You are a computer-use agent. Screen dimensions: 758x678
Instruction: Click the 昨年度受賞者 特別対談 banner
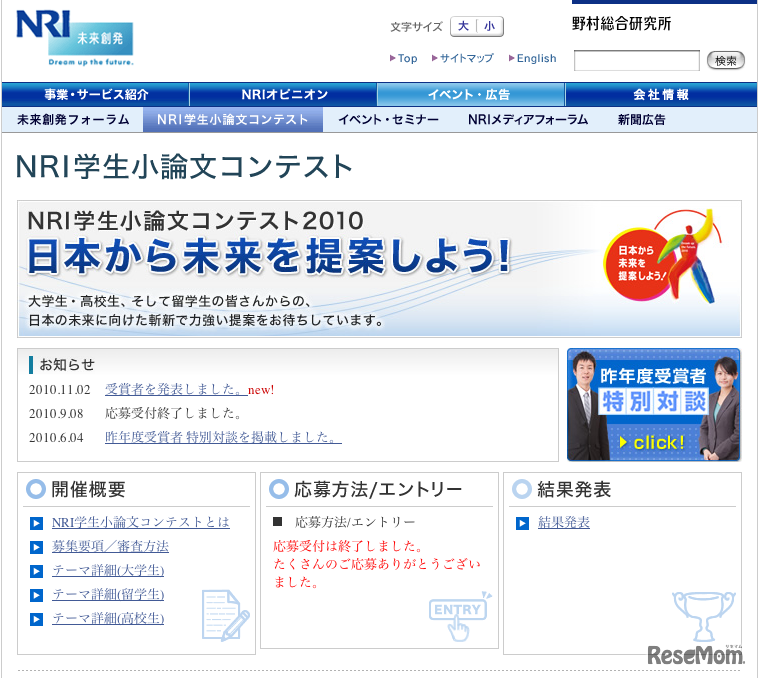pos(654,404)
